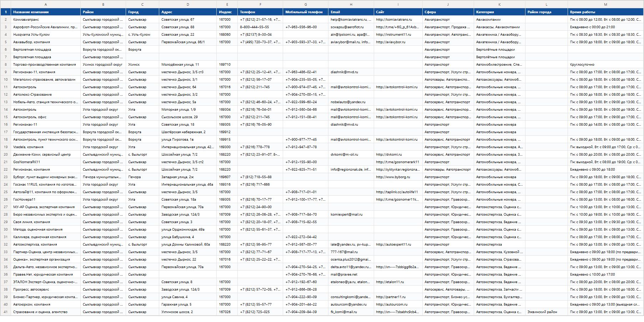Screen dimensions: 644x322
Task: Select column F header letter
Action: tap(260, 4)
